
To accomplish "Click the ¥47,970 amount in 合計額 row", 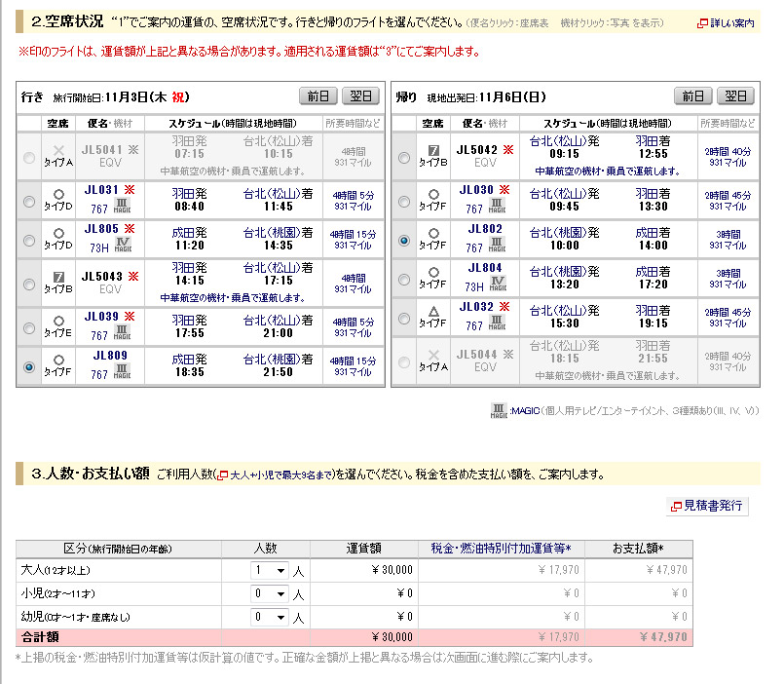I will pyautogui.click(x=663, y=637).
